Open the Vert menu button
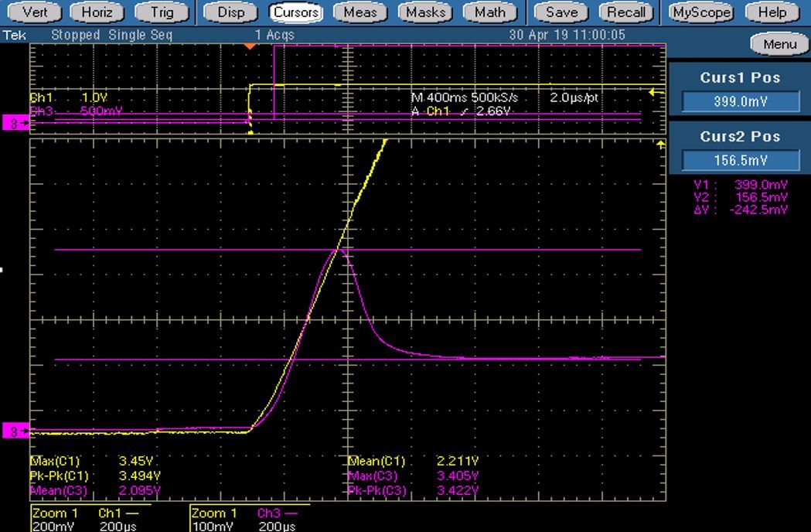Screen dimensions: 811x532 [x=35, y=12]
